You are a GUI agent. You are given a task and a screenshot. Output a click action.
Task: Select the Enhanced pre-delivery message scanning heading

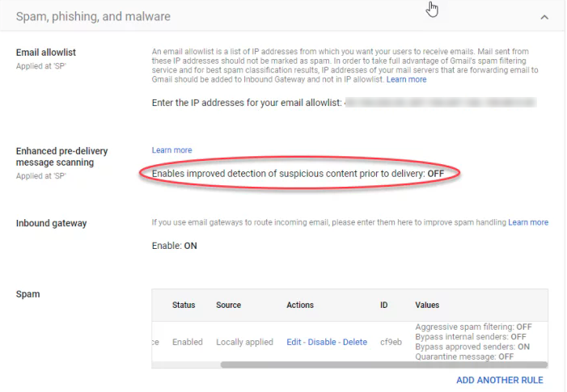pyautogui.click(x=61, y=157)
